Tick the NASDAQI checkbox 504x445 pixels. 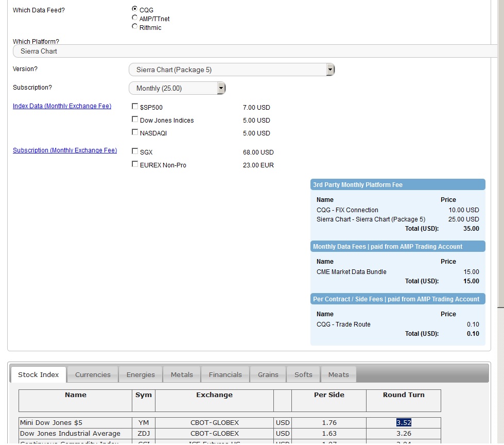(x=135, y=132)
